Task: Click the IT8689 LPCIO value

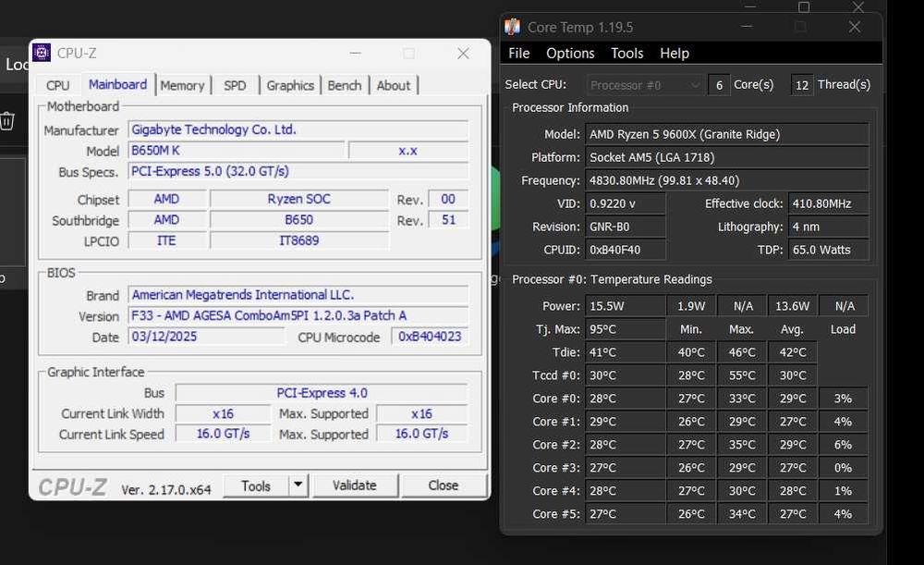Action: (x=298, y=240)
